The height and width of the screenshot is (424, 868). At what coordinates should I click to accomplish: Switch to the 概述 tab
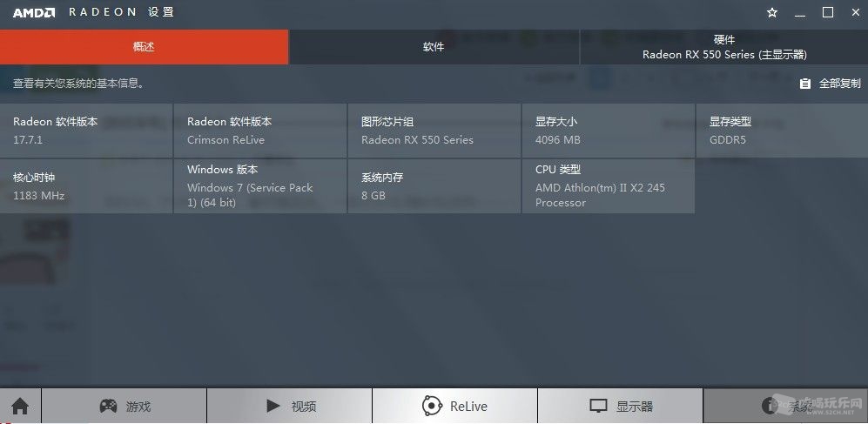click(x=144, y=47)
